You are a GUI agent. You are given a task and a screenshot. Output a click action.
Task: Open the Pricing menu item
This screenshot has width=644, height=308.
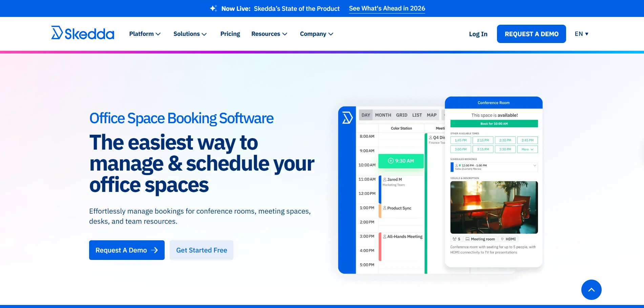pyautogui.click(x=230, y=34)
